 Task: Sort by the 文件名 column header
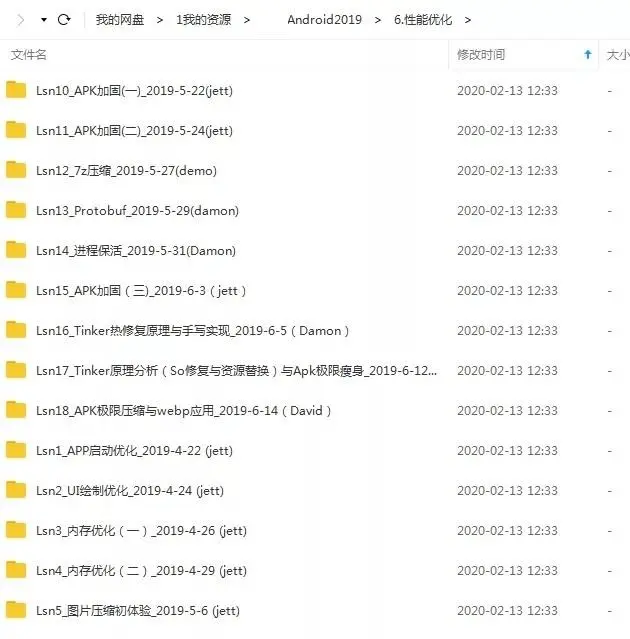[x=29, y=55]
